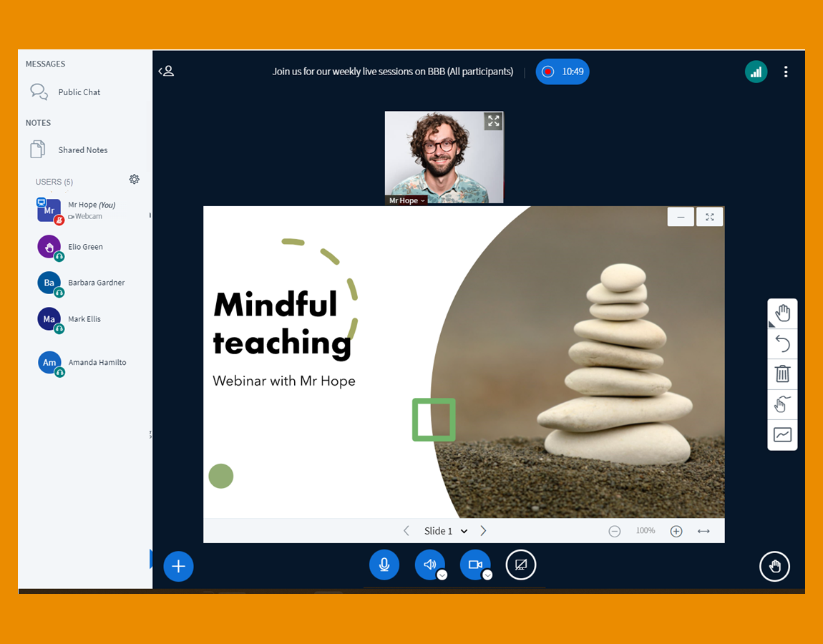Open the Public Chat panel
The height and width of the screenshot is (644, 823).
click(x=79, y=92)
